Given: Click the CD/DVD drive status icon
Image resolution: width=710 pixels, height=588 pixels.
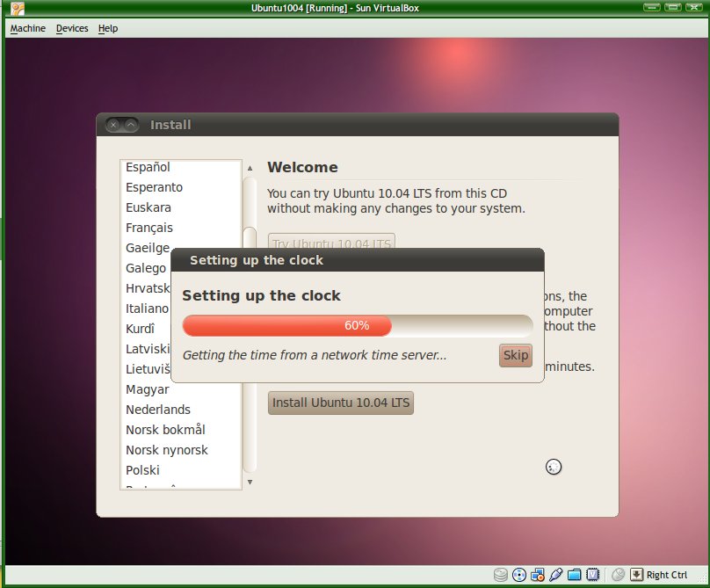Looking at the screenshot, I should tap(519, 575).
